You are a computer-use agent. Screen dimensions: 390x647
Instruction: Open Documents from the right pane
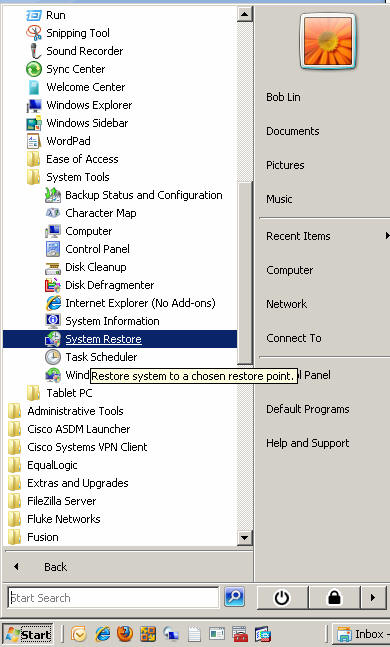click(293, 131)
